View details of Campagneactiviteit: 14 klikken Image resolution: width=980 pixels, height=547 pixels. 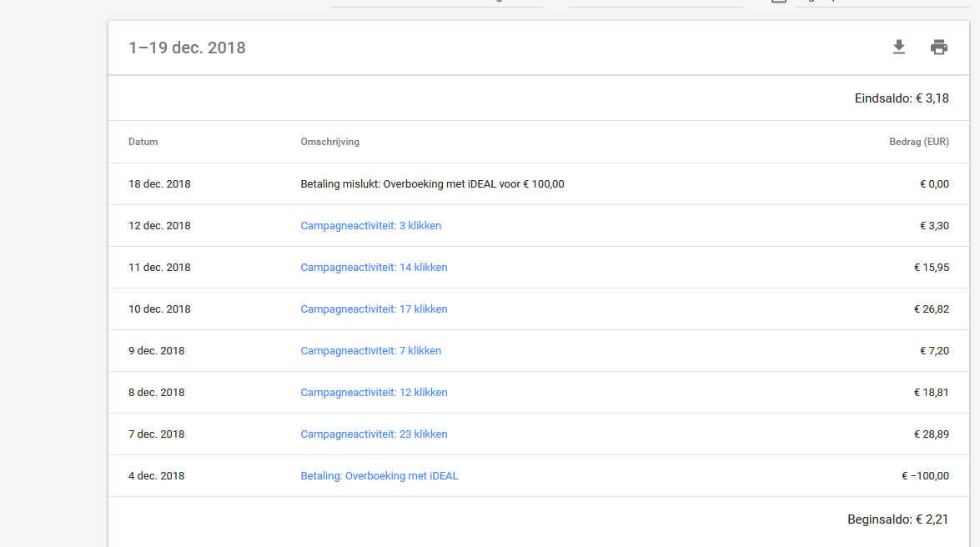pyautogui.click(x=374, y=267)
